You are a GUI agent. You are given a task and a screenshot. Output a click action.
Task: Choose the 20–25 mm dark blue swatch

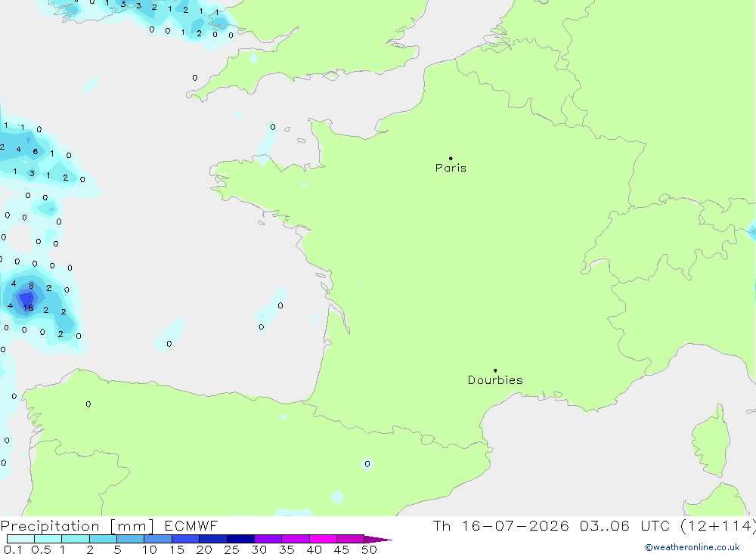tap(212, 539)
